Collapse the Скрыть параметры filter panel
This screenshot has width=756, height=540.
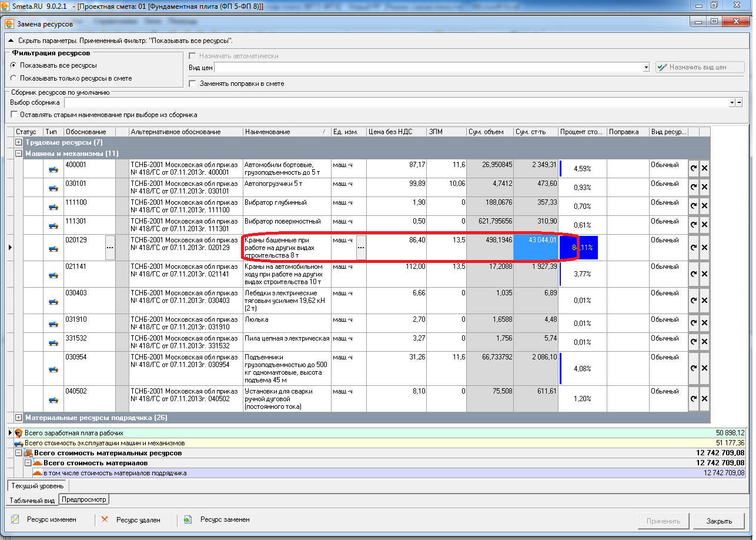(x=11, y=41)
